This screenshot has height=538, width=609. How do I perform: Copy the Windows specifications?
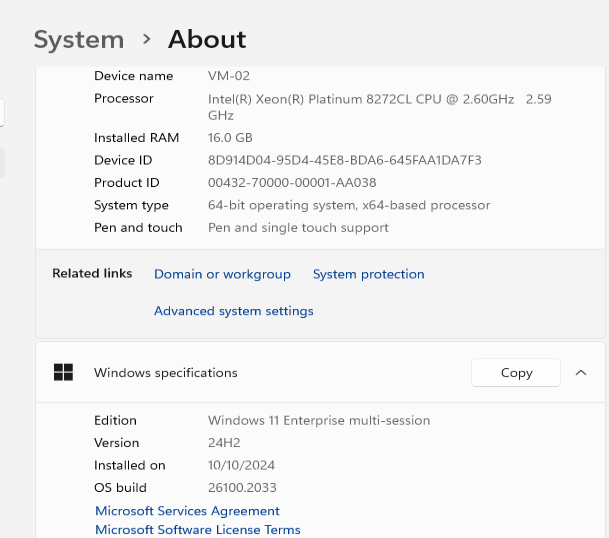[x=516, y=373]
